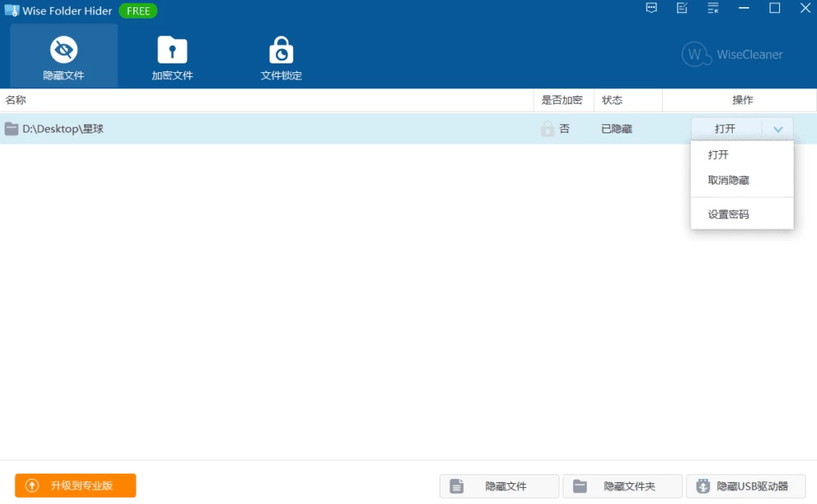Click the Wise Folder Hider app icon
Screen dimensions: 817x504
[11, 10]
